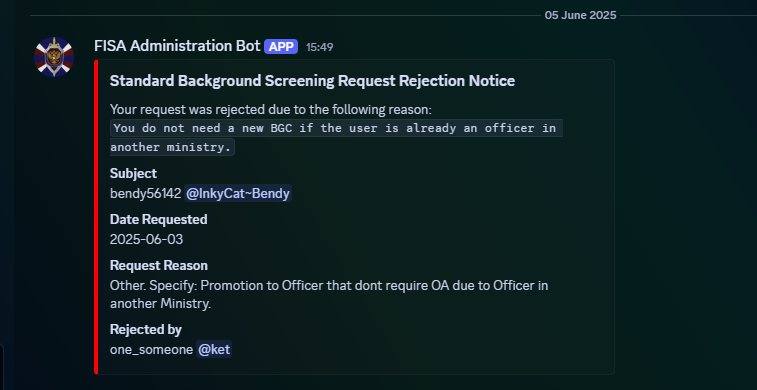Open the @InkyCat~Bendy mention

(x=238, y=194)
